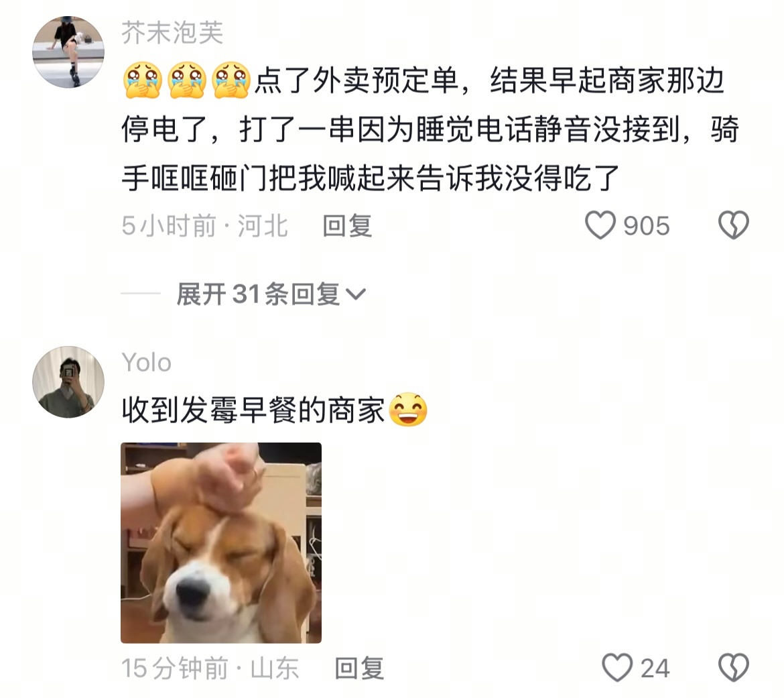Open 芥末泡芙's profile avatar
This screenshot has width=784, height=698.
coord(68,52)
